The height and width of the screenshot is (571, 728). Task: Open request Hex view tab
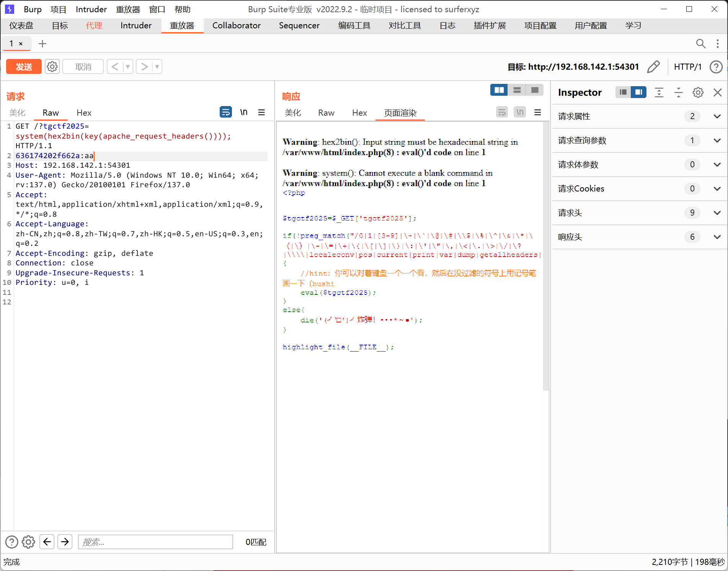coord(84,113)
